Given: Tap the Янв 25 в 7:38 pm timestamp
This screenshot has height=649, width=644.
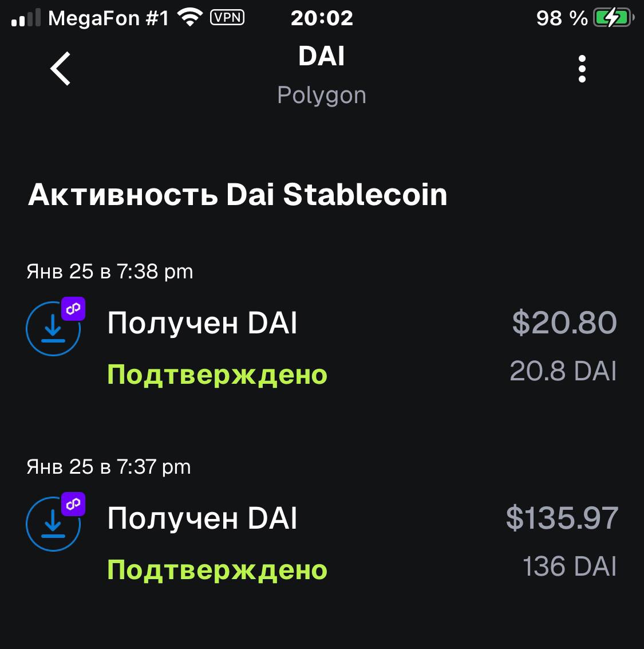Looking at the screenshot, I should pyautogui.click(x=110, y=272).
